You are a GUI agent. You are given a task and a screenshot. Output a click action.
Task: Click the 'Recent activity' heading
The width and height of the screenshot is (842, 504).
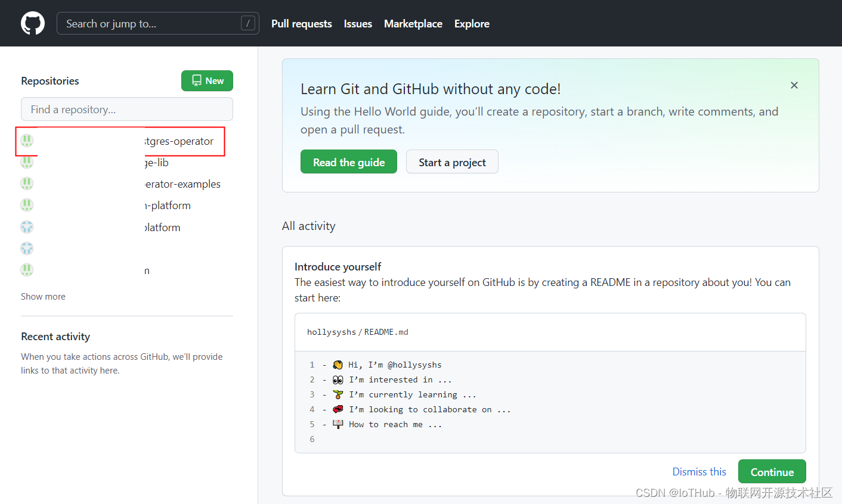55,337
